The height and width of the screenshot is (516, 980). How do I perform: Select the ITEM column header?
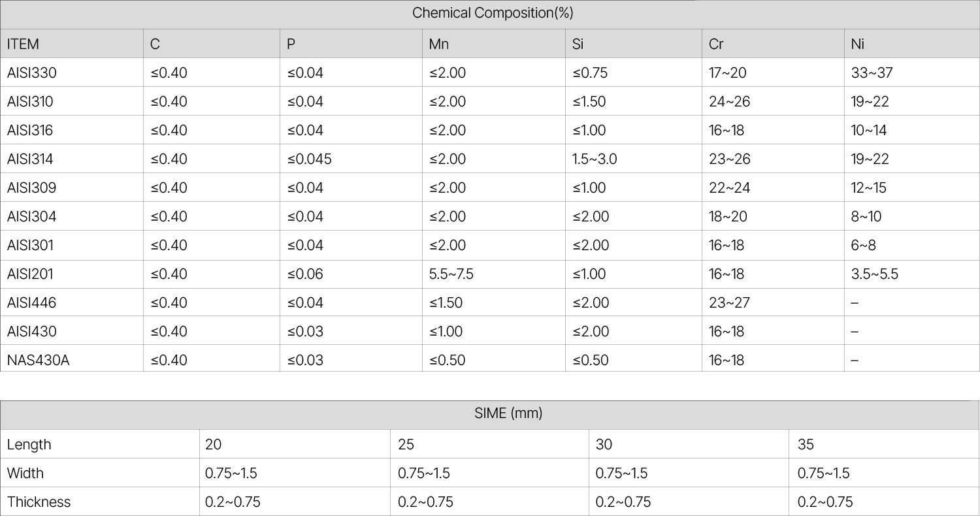[x=23, y=44]
